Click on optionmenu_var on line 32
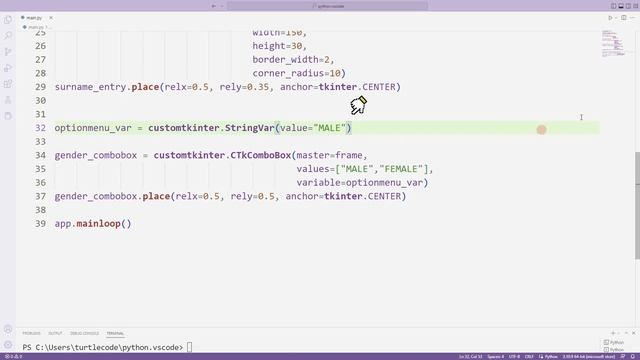 (93, 128)
